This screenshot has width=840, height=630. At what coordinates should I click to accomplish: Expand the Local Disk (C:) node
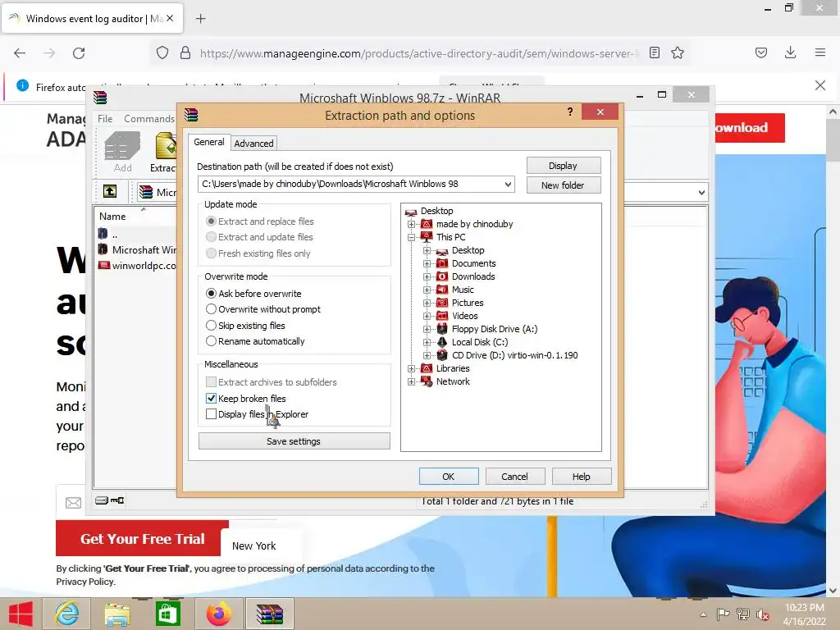(427, 342)
